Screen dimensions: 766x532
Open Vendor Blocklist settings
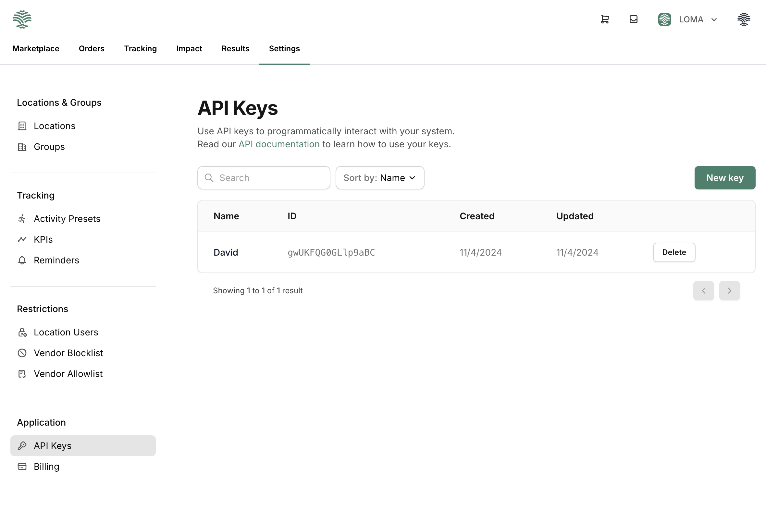tap(68, 353)
